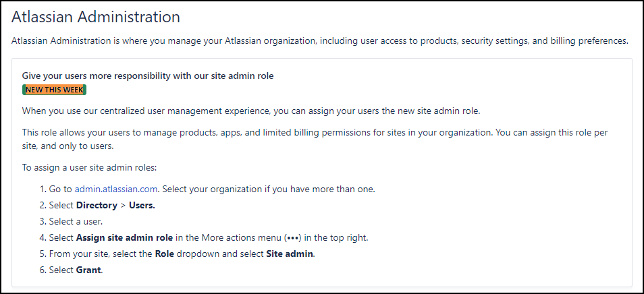Click the 'To assign a user site admin roles:' line
This screenshot has width=644, height=294.
pyautogui.click(x=89, y=167)
